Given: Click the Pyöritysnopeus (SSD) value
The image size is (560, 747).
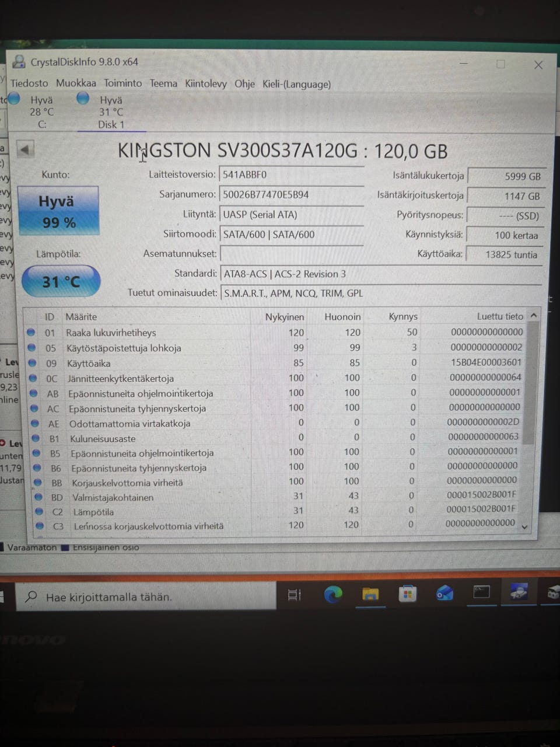Looking at the screenshot, I should 506,216.
